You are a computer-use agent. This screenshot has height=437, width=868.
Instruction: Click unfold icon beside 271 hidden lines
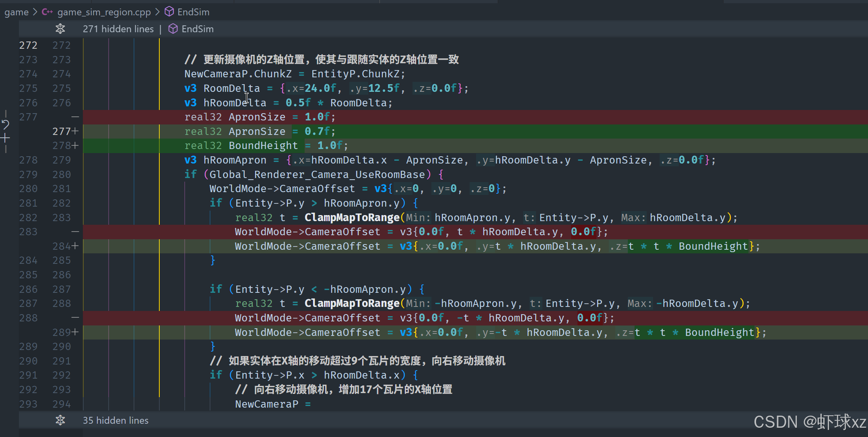coord(60,29)
